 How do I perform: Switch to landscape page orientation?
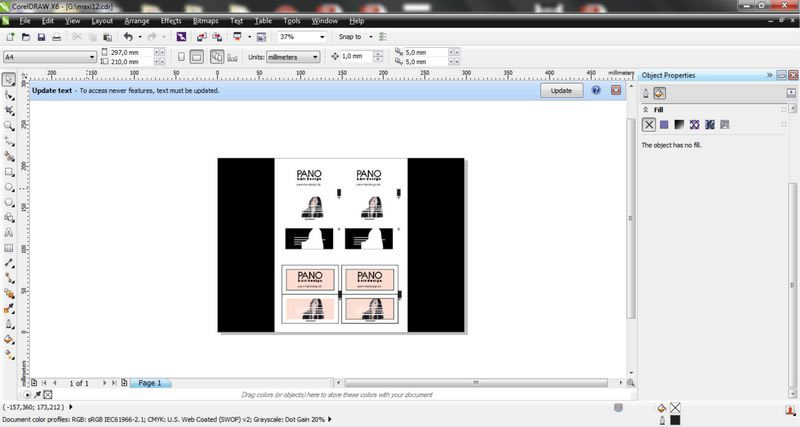point(196,57)
